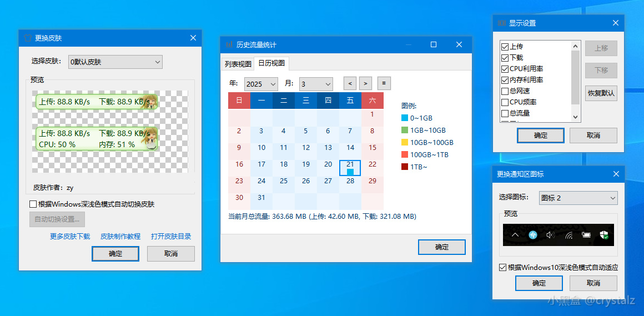The image size is (644, 316).
Task: Click the speaker volume icon in tray preview
Action: pos(551,235)
